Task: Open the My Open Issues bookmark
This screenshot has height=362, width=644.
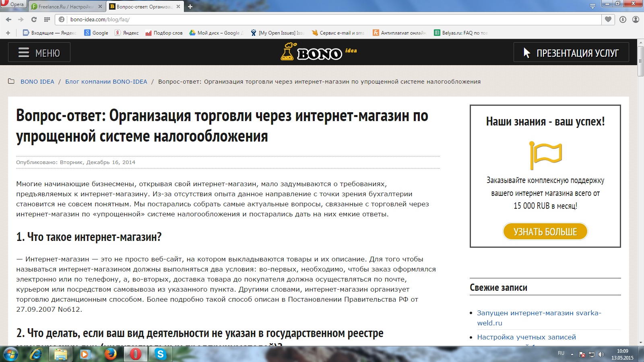Action: click(277, 33)
